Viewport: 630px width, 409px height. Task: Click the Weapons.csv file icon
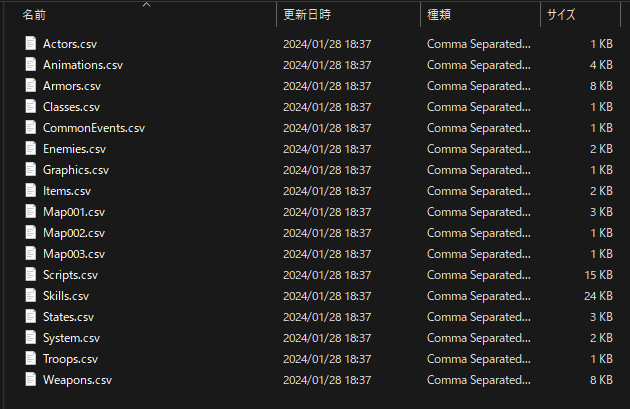(31, 379)
